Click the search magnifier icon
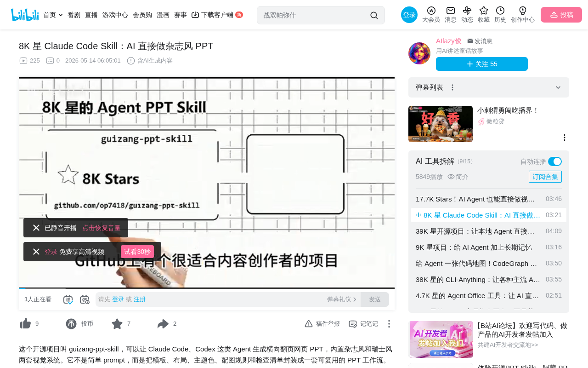The width and height of the screenshot is (588, 368). (x=374, y=15)
